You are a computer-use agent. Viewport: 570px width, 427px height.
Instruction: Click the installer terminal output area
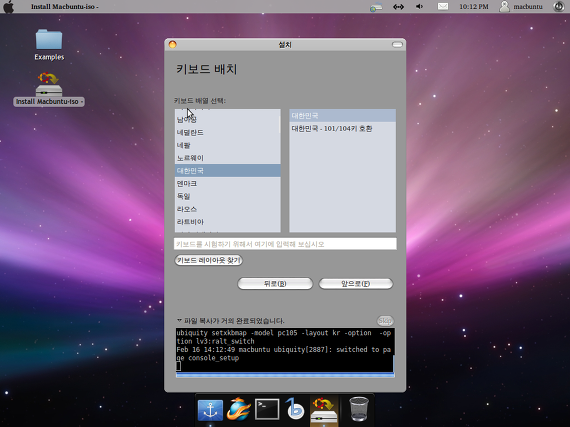(x=284, y=350)
